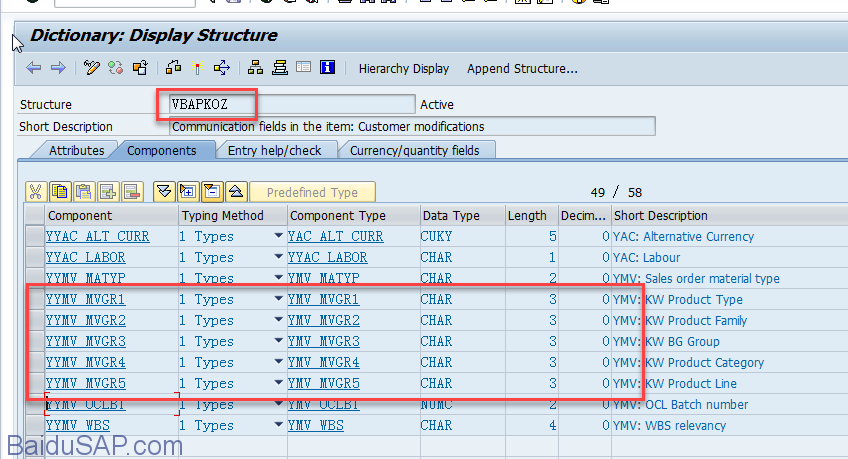Screen dimensions: 848x459
Task: Click the Expand all includes icon
Action: (x=164, y=192)
